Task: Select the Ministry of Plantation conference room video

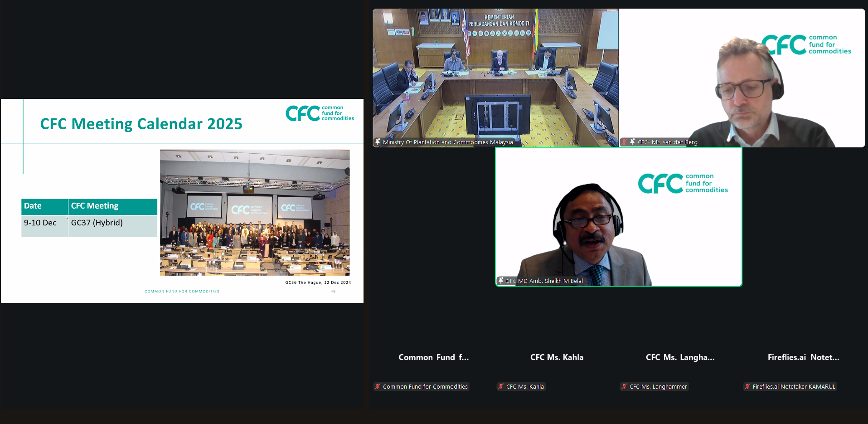Action: [495, 77]
